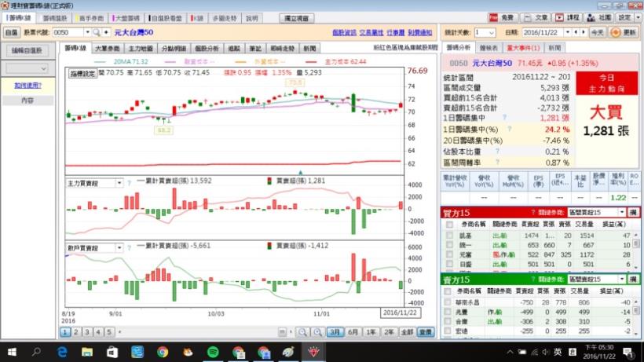Click the stock code input showing 0050
The width and height of the screenshot is (644, 362).
click(x=68, y=32)
